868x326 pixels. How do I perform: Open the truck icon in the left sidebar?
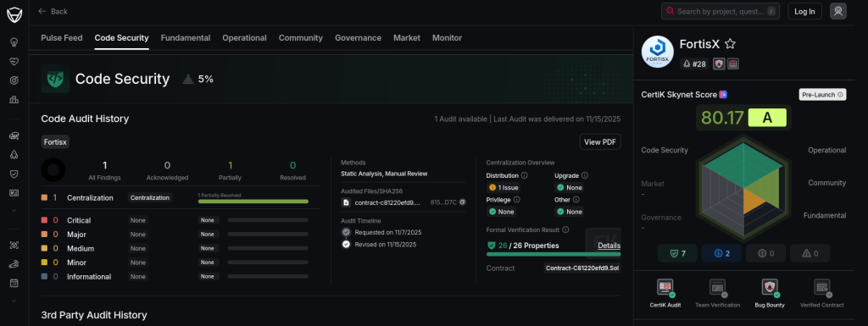14,136
